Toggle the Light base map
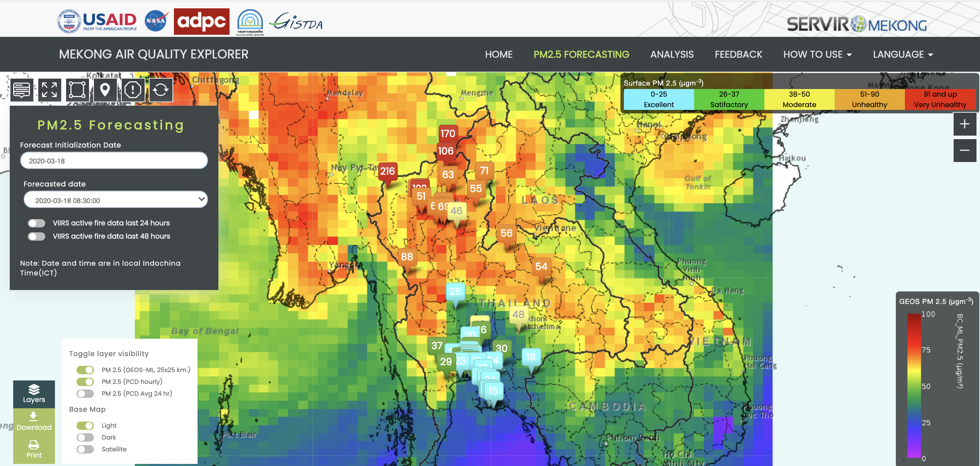Viewport: 980px width, 466px height. pyautogui.click(x=85, y=425)
